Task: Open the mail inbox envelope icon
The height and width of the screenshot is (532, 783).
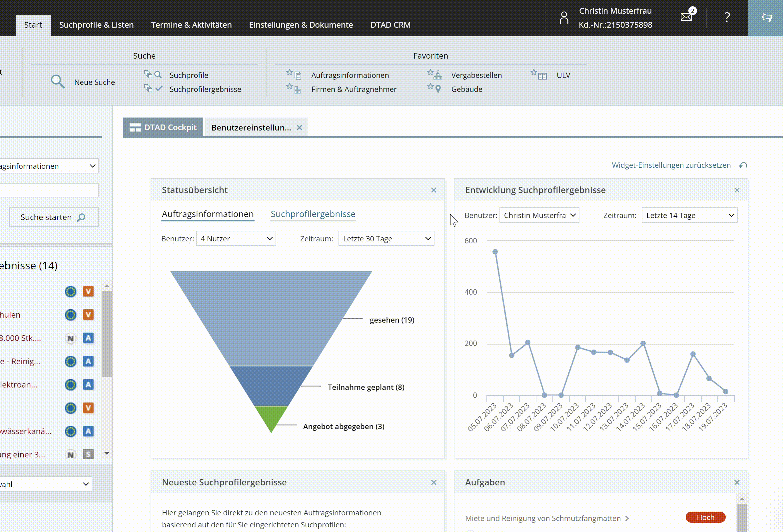Action: click(686, 17)
